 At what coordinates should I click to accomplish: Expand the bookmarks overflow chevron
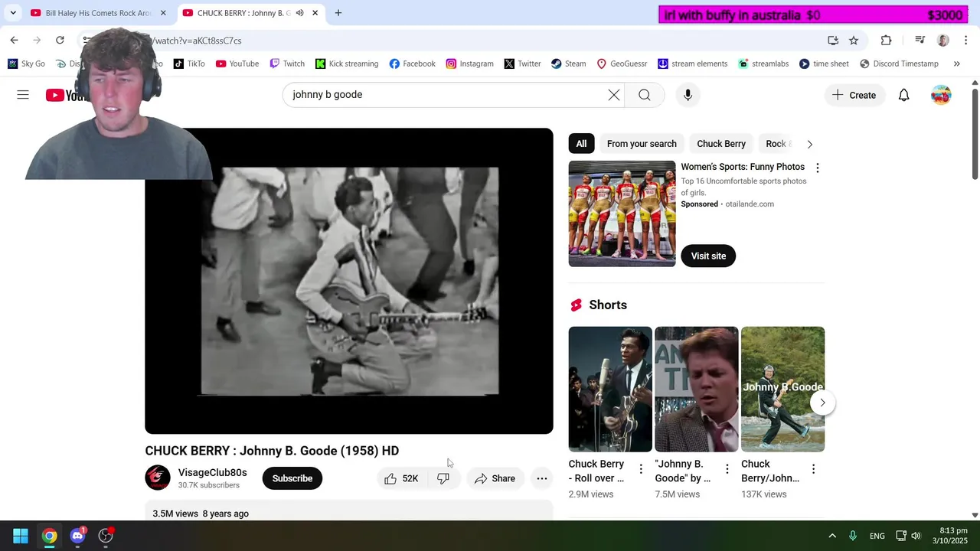pyautogui.click(x=956, y=64)
